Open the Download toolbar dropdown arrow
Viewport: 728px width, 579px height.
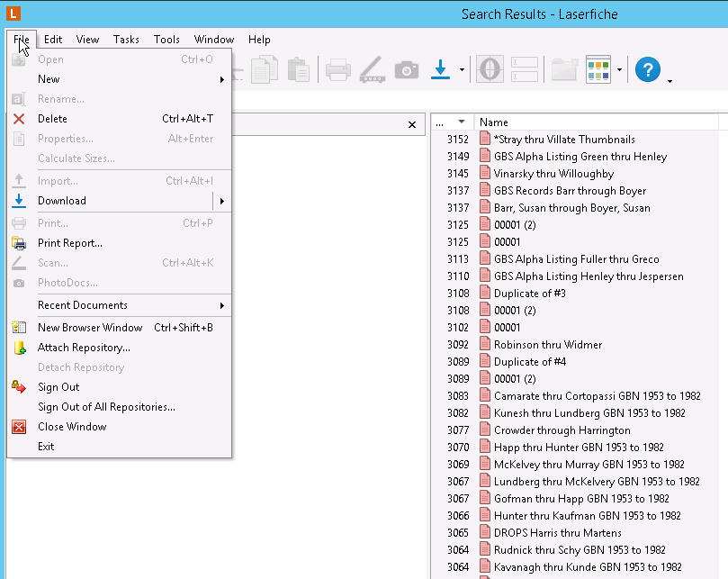462,69
